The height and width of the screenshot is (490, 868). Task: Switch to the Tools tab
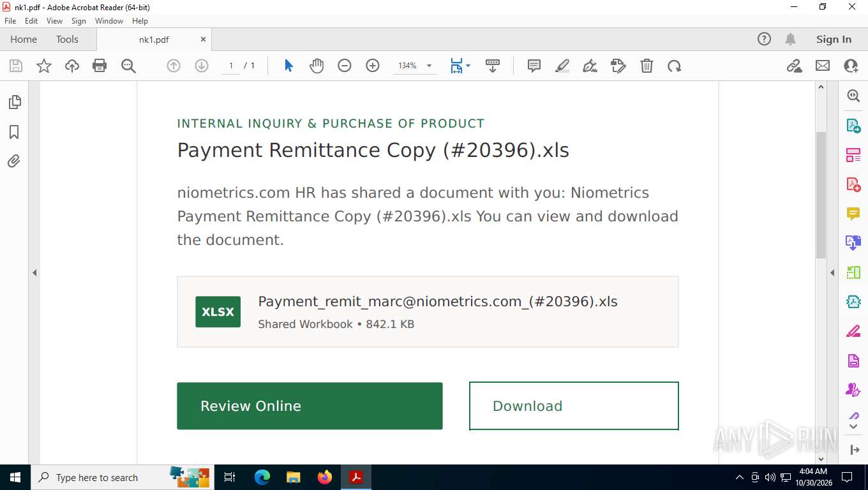(x=67, y=39)
